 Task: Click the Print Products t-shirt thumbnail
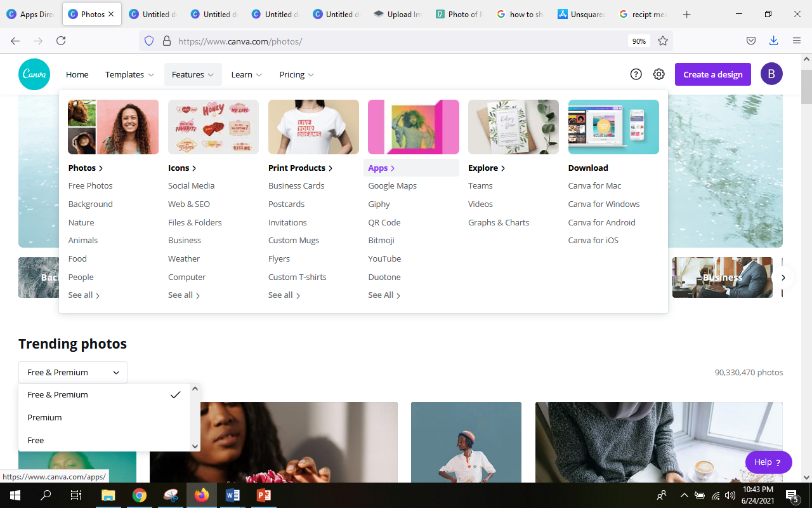click(x=313, y=127)
